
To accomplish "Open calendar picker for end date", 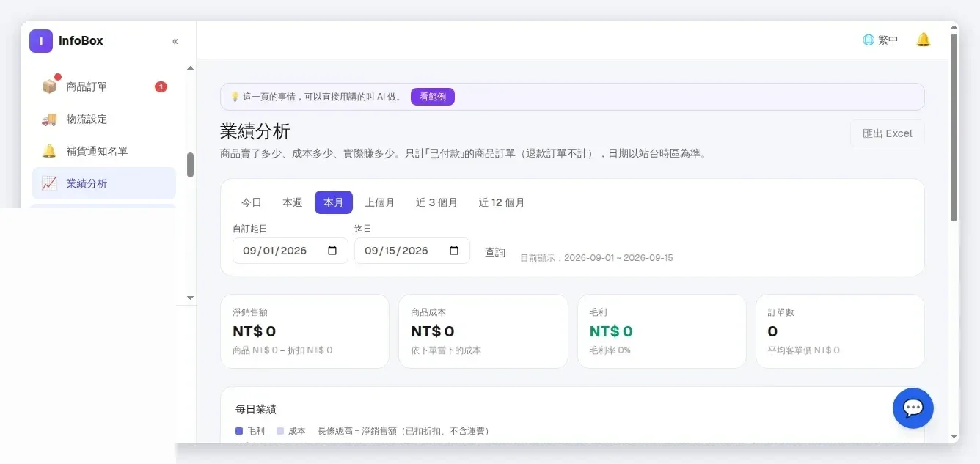I will pos(454,251).
